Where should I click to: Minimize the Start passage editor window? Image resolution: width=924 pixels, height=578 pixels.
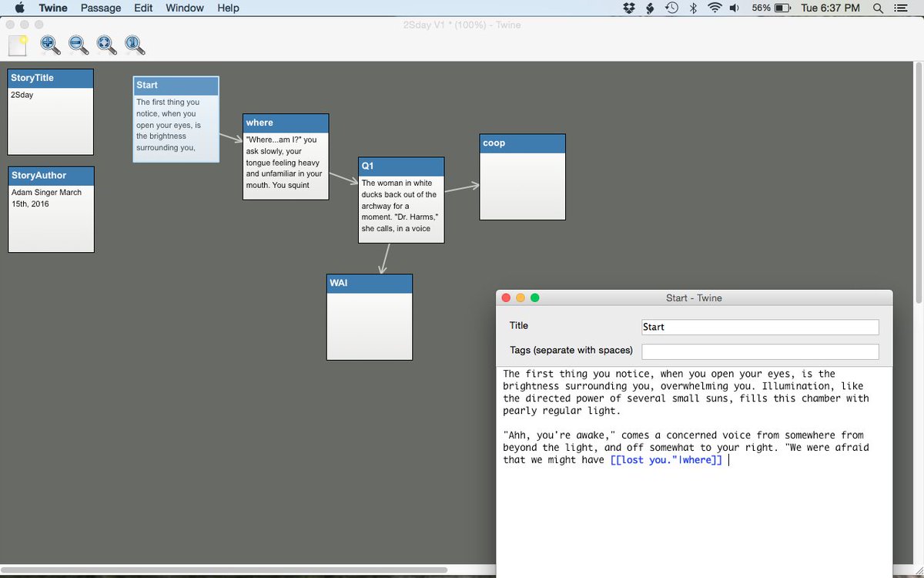pyautogui.click(x=521, y=297)
